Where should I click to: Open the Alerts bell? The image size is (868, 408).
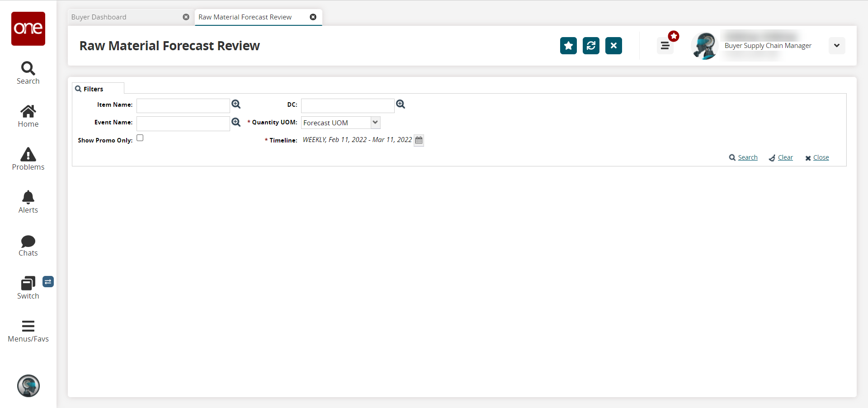(x=28, y=202)
